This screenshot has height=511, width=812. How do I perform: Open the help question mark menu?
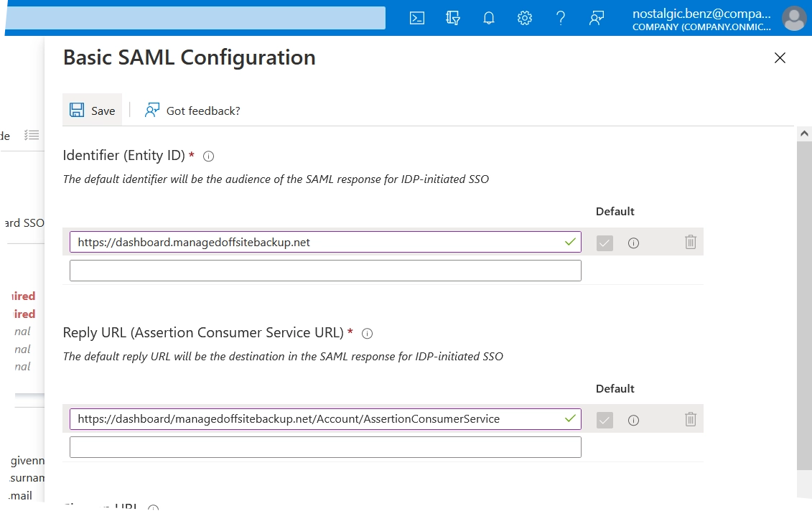pos(560,18)
